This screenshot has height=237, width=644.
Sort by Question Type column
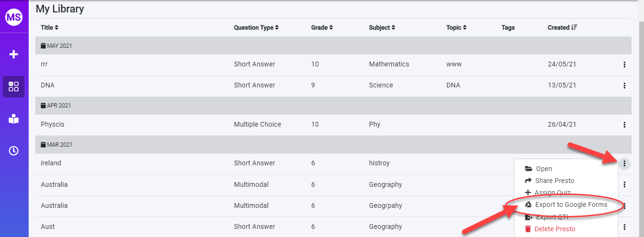click(256, 28)
